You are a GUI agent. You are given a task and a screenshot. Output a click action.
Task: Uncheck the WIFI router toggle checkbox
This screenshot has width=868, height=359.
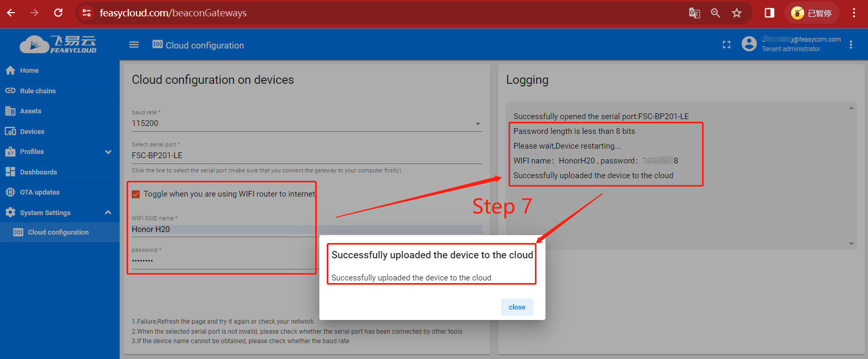coord(136,194)
